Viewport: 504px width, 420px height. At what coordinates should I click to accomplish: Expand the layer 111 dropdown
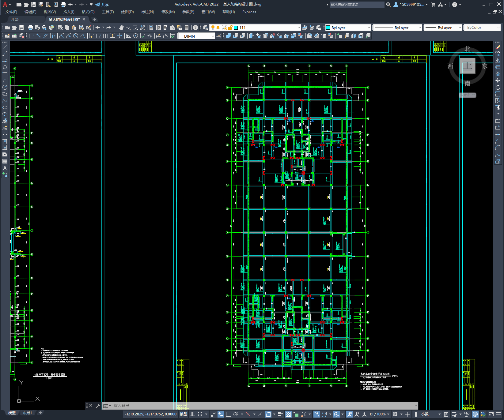298,28
